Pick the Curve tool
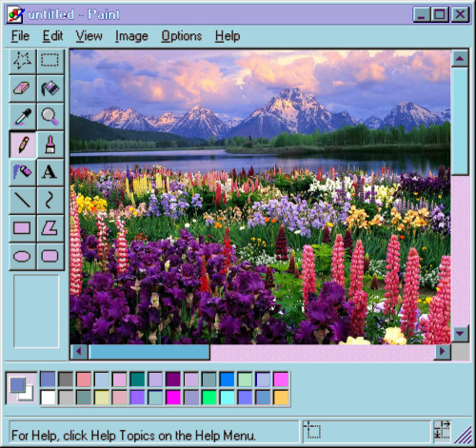Image resolution: width=476 pixels, height=448 pixels. tap(50, 200)
